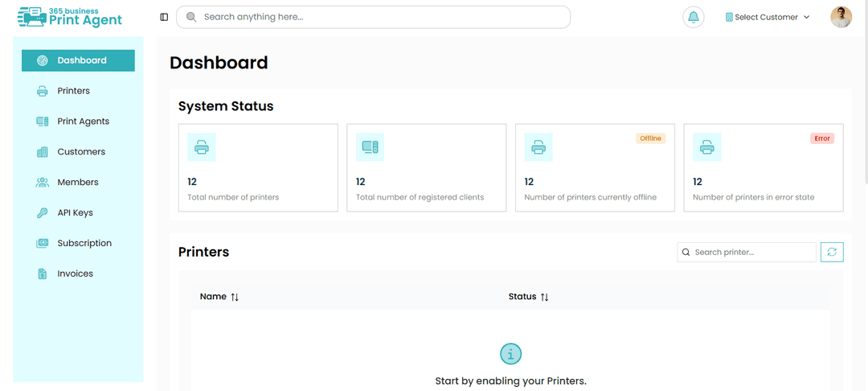The width and height of the screenshot is (868, 391).
Task: Click the Search anything here field
Action: 373,17
